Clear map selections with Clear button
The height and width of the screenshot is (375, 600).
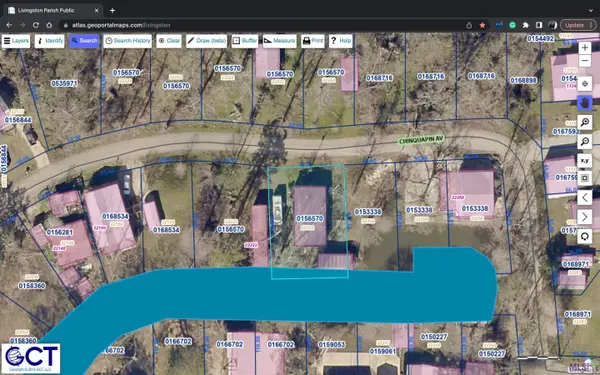169,41
